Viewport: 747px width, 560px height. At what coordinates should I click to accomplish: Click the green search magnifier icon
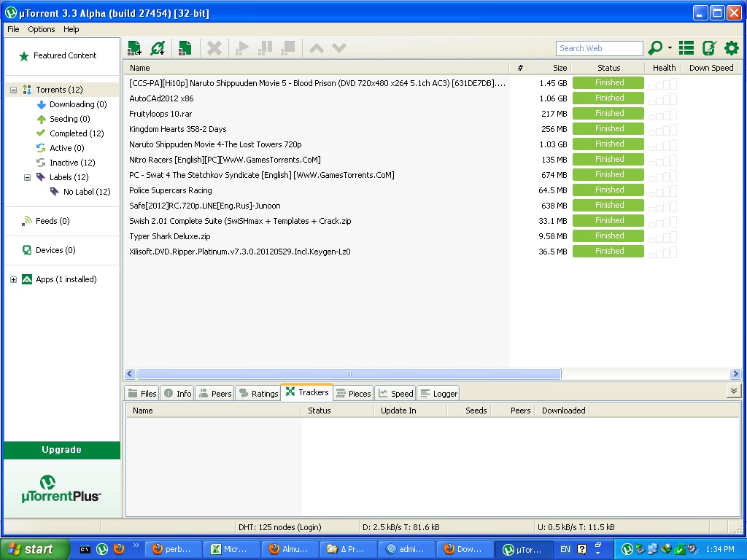(656, 47)
